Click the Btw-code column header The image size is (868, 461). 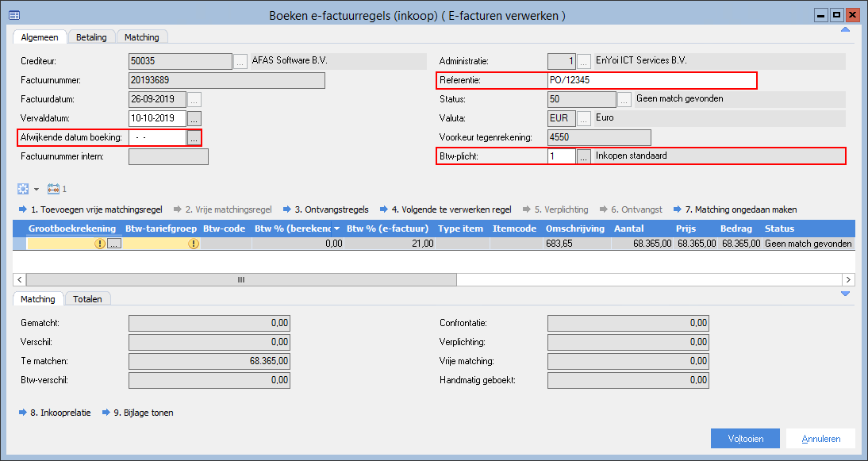pos(225,229)
